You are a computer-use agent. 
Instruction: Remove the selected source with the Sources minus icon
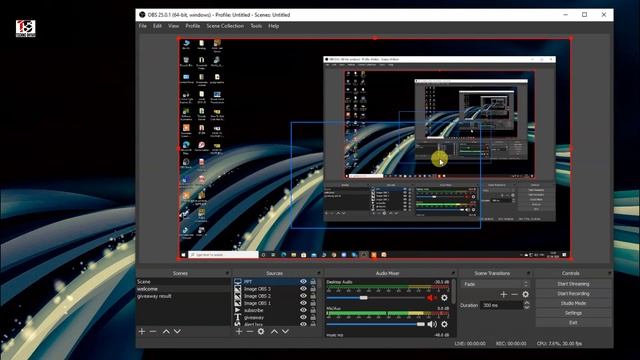[x=250, y=331]
